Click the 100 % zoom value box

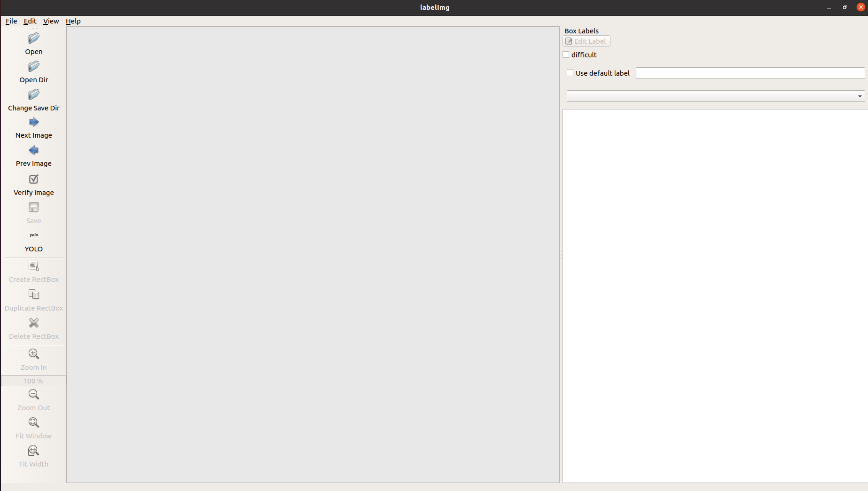tap(33, 381)
